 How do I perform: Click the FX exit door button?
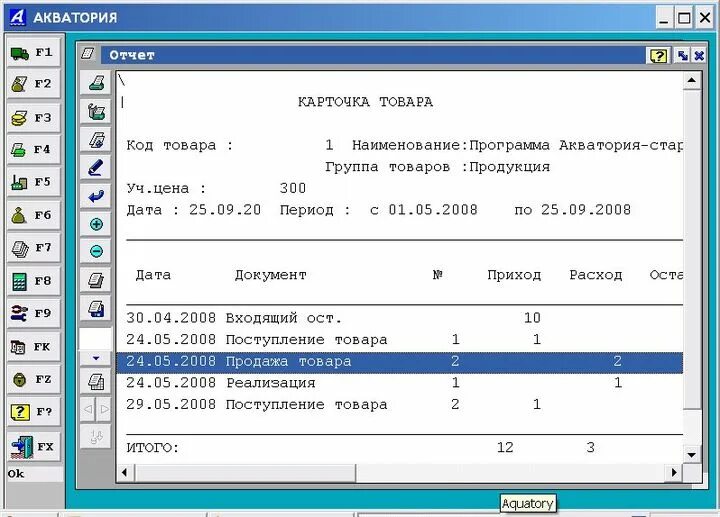[x=34, y=446]
